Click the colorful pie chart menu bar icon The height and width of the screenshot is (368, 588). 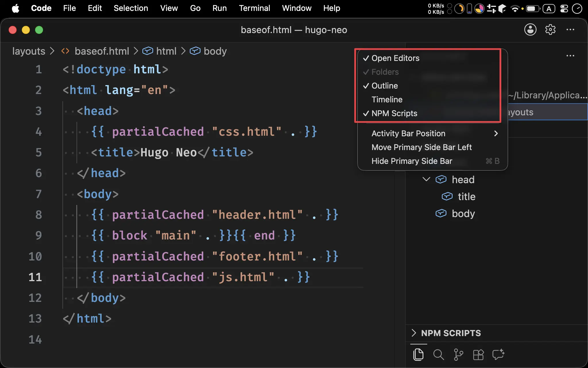point(479,9)
